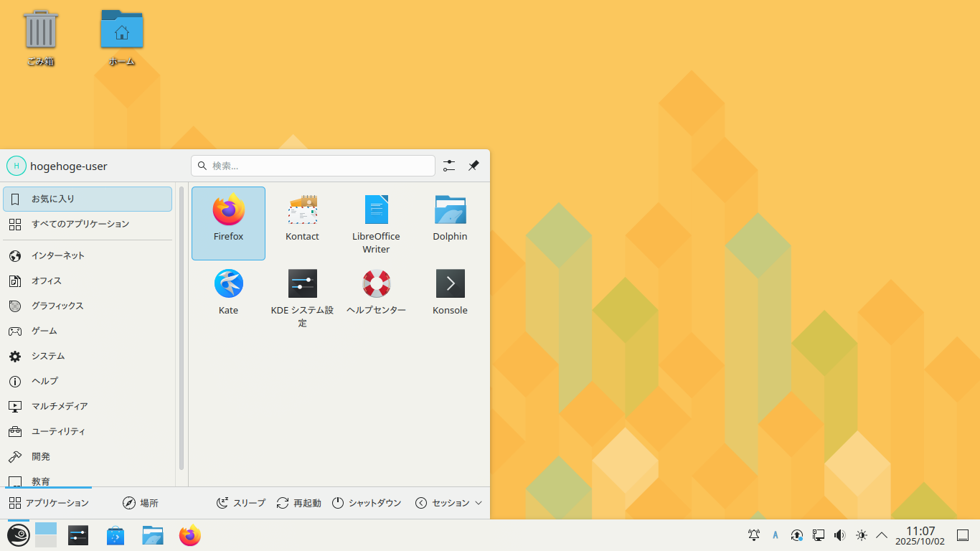Switch to the 場所 tab
980x551 pixels.
141,502
